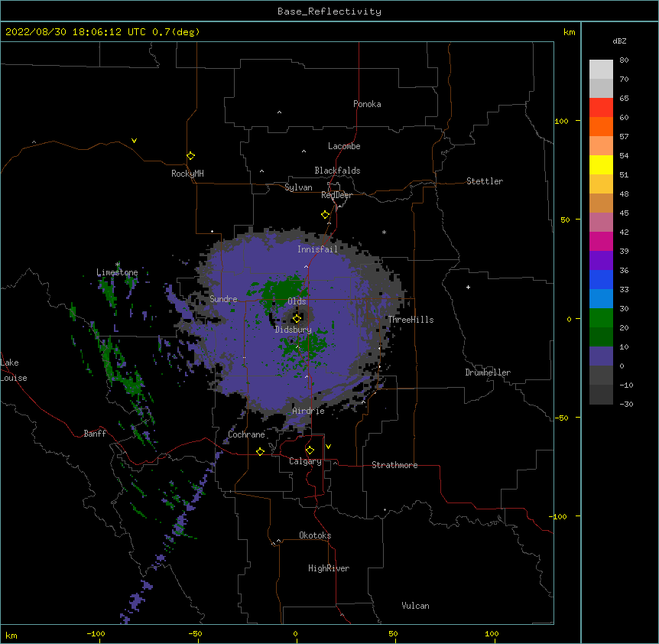Click the Strathmore label
This screenshot has width=659, height=644.
(x=394, y=465)
